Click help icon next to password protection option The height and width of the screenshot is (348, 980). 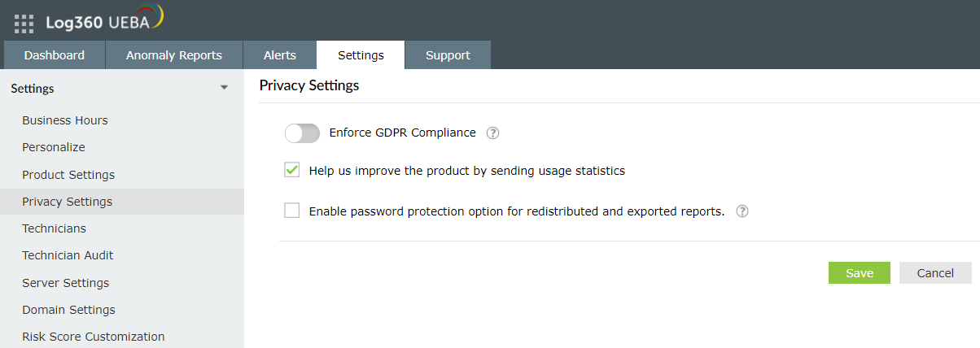click(x=742, y=211)
